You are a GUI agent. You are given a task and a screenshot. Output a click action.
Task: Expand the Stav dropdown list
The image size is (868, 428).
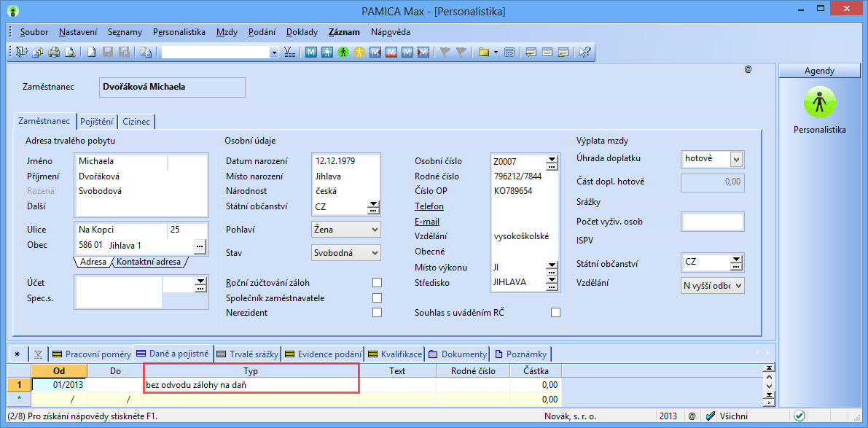[x=375, y=253]
